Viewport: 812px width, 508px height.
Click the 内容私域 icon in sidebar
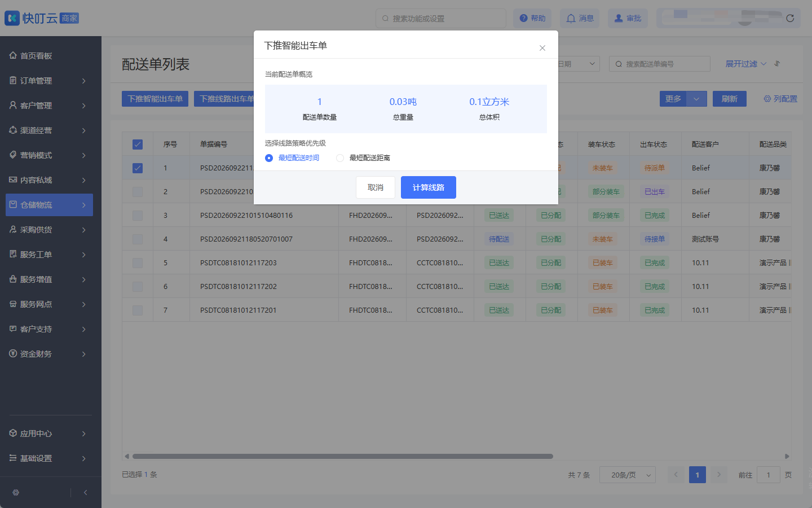(13, 179)
